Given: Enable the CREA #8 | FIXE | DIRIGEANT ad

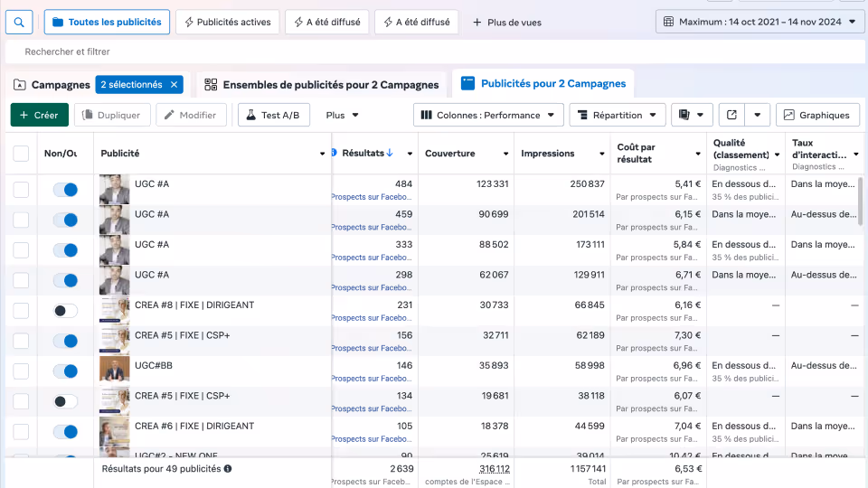Looking at the screenshot, I should tap(65, 311).
